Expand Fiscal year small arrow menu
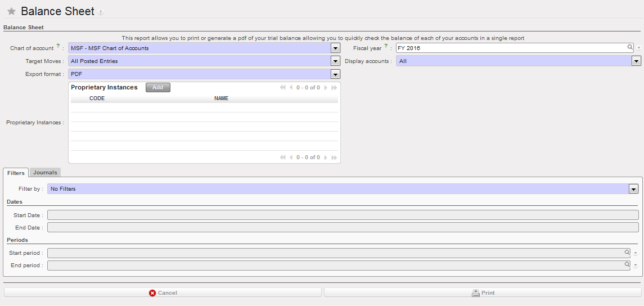The height and width of the screenshot is (306, 644). click(x=639, y=48)
